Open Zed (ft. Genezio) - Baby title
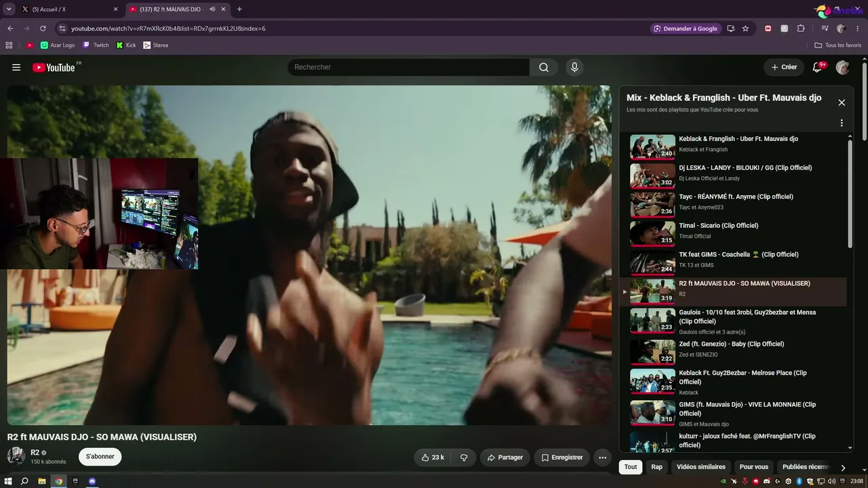The width and height of the screenshot is (868, 488). (x=731, y=344)
